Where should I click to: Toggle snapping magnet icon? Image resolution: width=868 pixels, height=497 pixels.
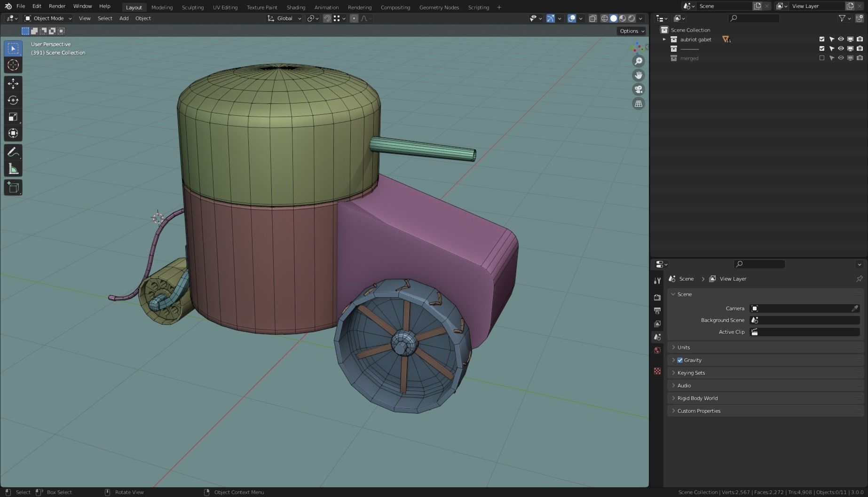(x=327, y=18)
